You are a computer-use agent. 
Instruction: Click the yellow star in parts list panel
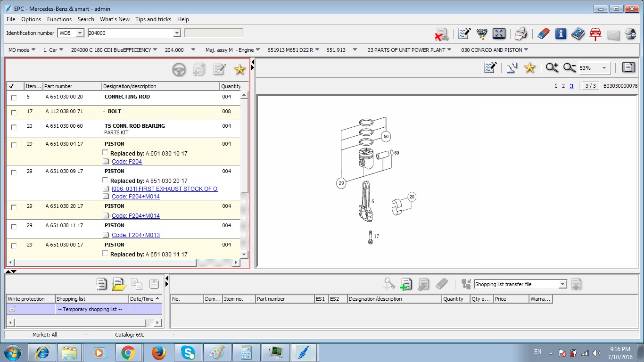point(239,70)
